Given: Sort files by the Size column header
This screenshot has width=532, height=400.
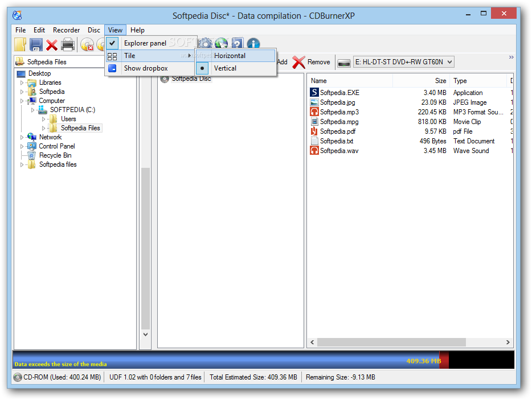Looking at the screenshot, I should [421, 81].
